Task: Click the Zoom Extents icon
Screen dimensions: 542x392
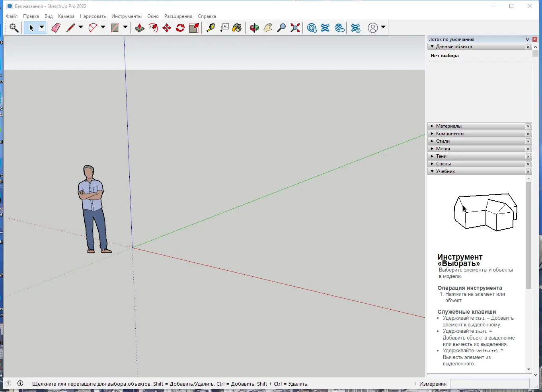Action: [x=295, y=28]
